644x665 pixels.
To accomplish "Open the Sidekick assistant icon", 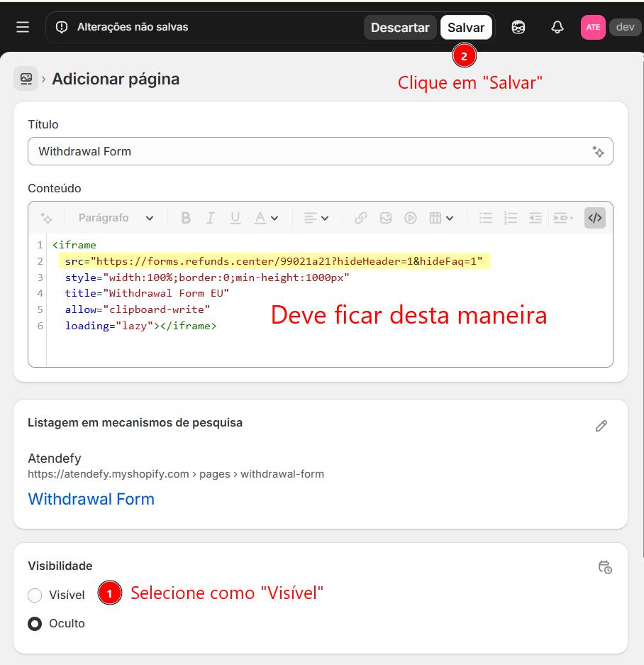I will coord(518,28).
